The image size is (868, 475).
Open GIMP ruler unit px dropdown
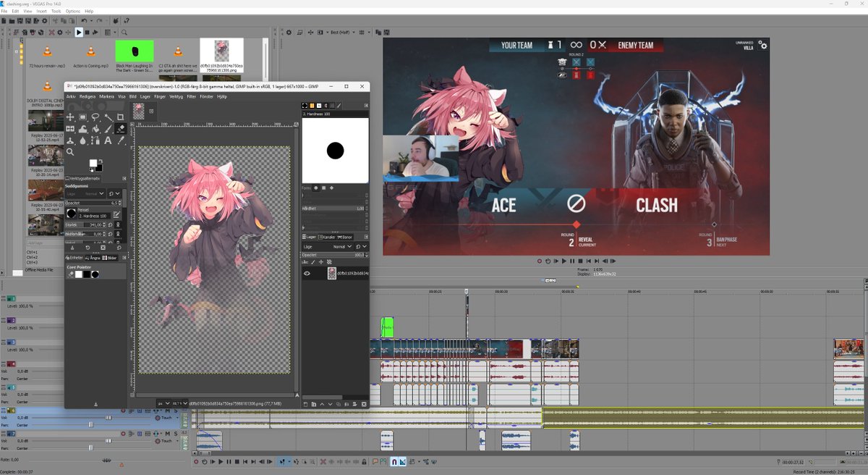point(164,403)
